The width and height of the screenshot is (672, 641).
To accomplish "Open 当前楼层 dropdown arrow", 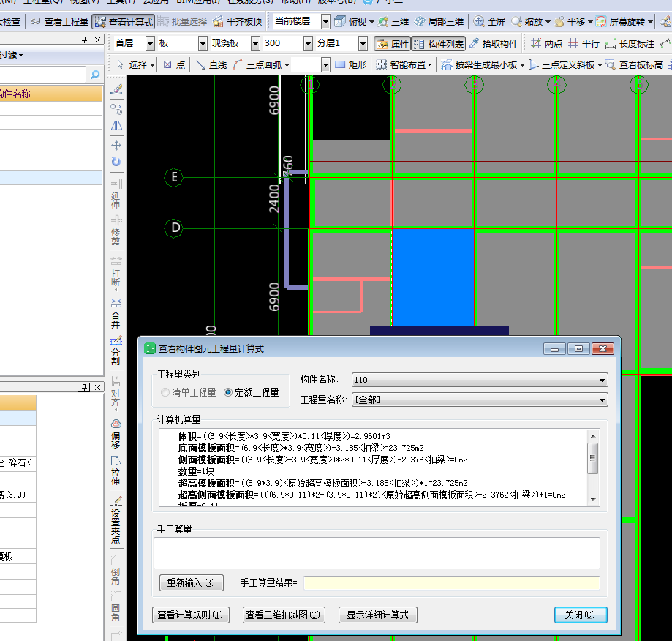I will 325,21.
